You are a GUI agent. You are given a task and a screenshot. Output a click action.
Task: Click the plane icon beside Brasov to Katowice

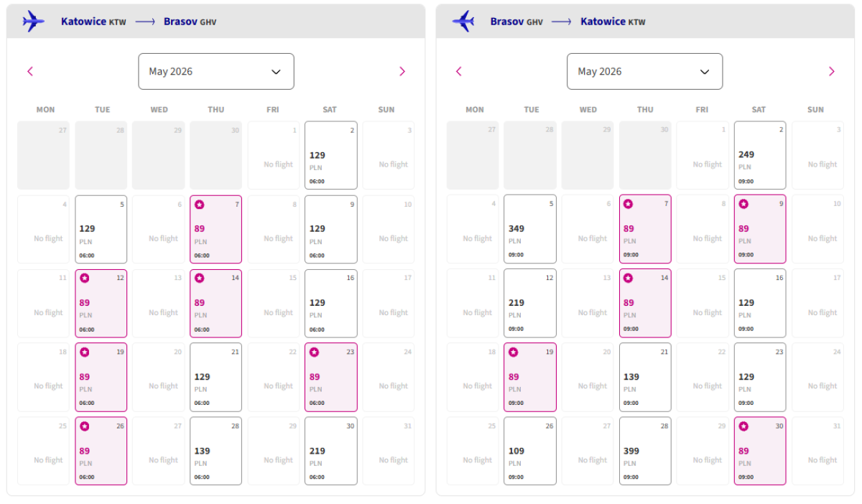tap(463, 21)
